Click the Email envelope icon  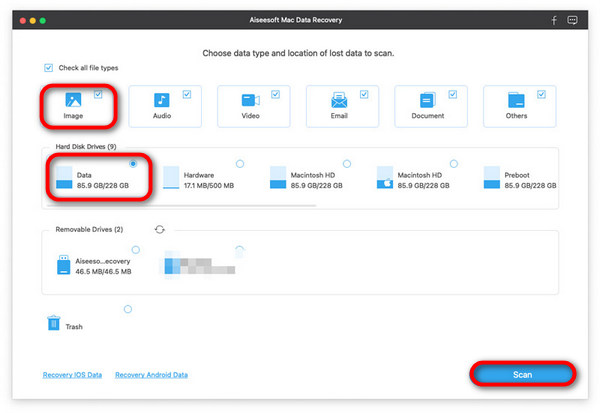tap(339, 100)
